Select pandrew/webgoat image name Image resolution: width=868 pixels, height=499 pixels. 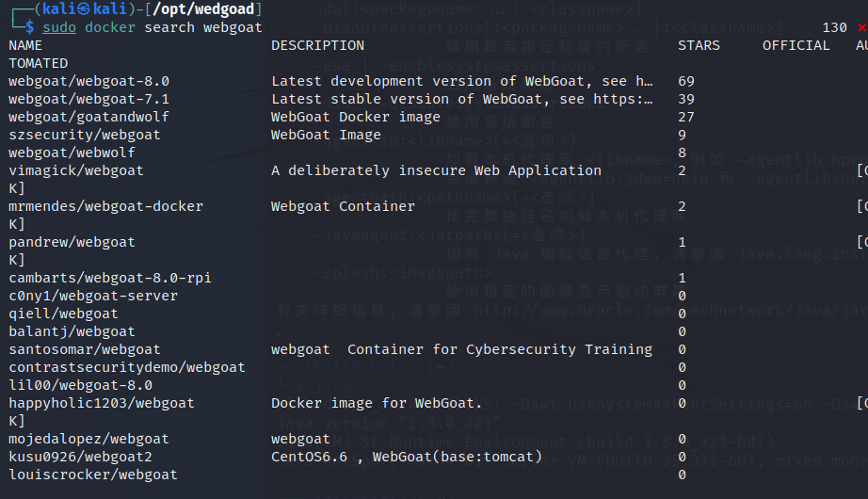(x=72, y=242)
